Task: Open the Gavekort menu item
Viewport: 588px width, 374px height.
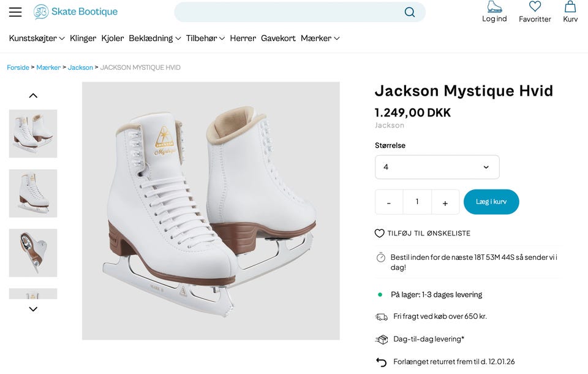Action: pyautogui.click(x=278, y=38)
